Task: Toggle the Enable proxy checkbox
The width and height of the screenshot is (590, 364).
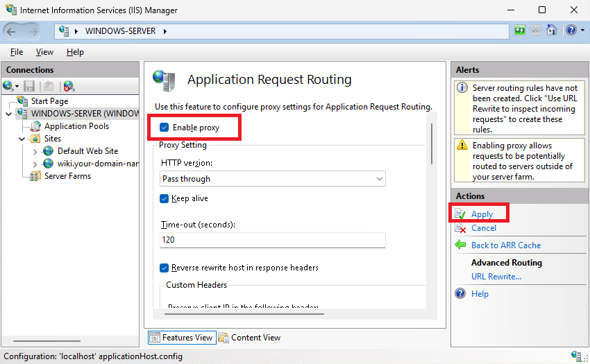Action: (x=164, y=128)
